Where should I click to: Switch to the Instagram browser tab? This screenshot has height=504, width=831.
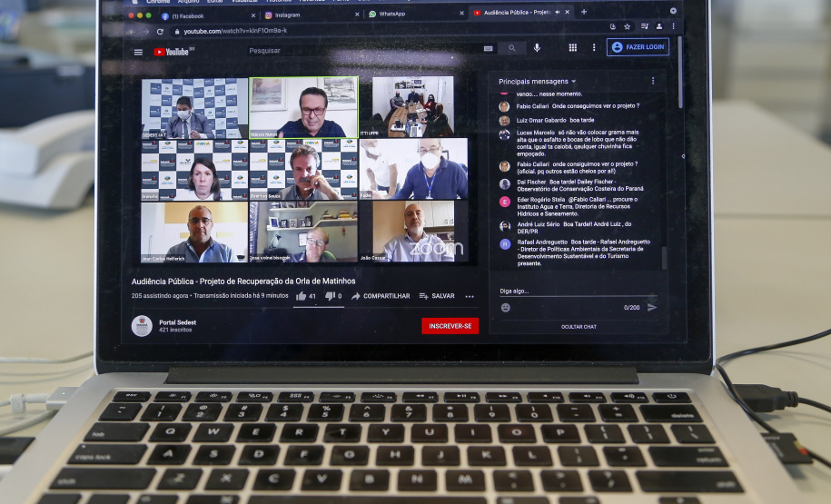pyautogui.click(x=287, y=15)
